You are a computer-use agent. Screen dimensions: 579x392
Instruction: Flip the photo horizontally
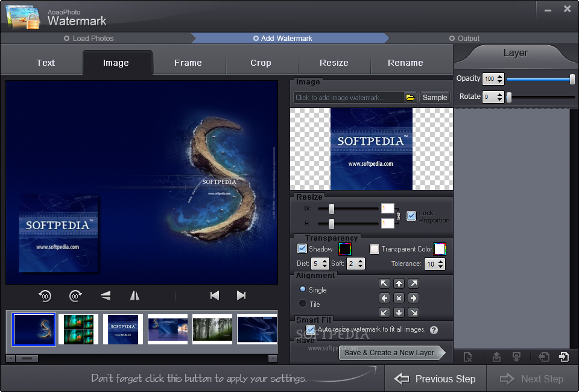[x=134, y=296]
